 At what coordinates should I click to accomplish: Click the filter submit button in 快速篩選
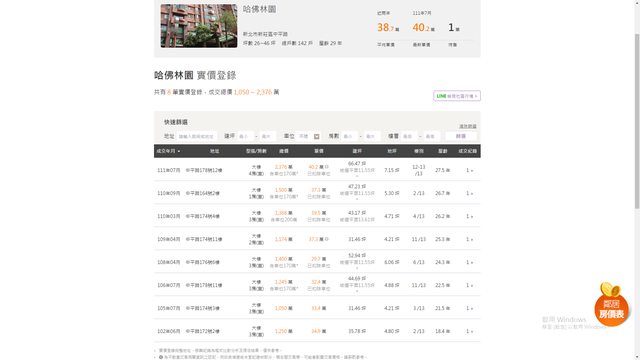coord(461,136)
